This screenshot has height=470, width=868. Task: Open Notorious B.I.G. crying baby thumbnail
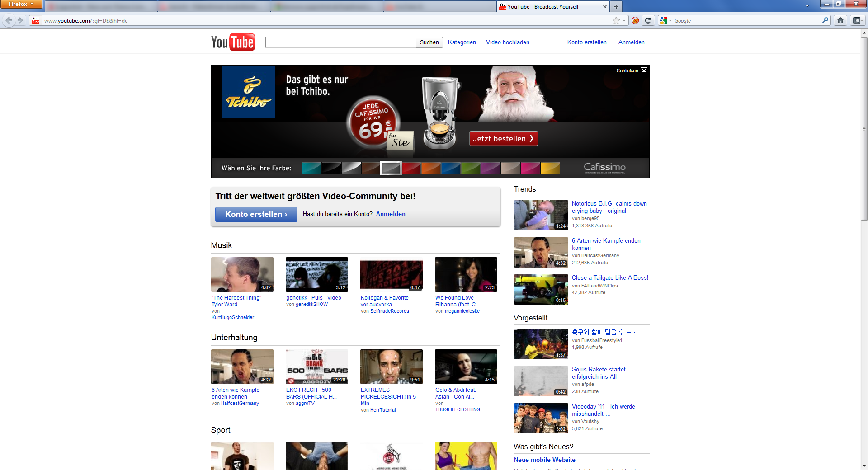(541, 215)
